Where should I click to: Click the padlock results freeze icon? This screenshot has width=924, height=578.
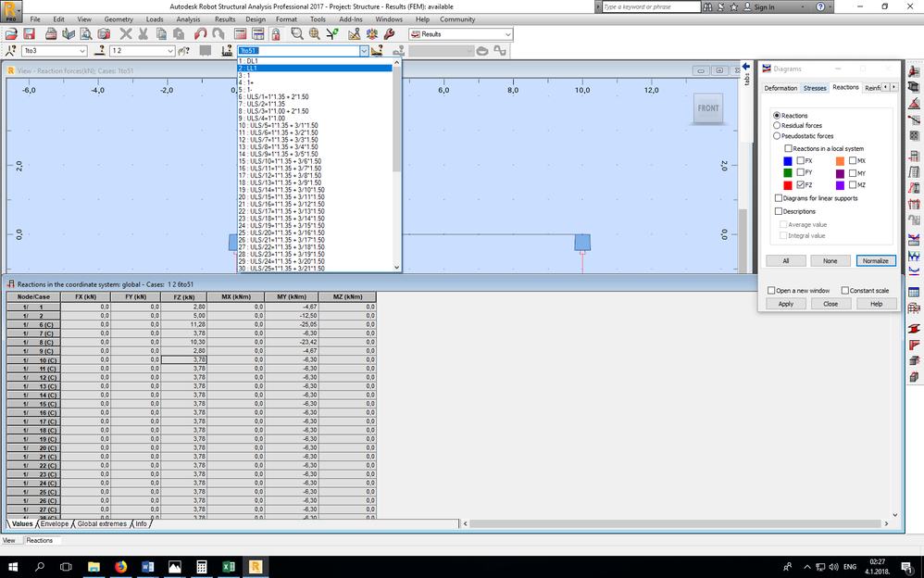coord(275,34)
